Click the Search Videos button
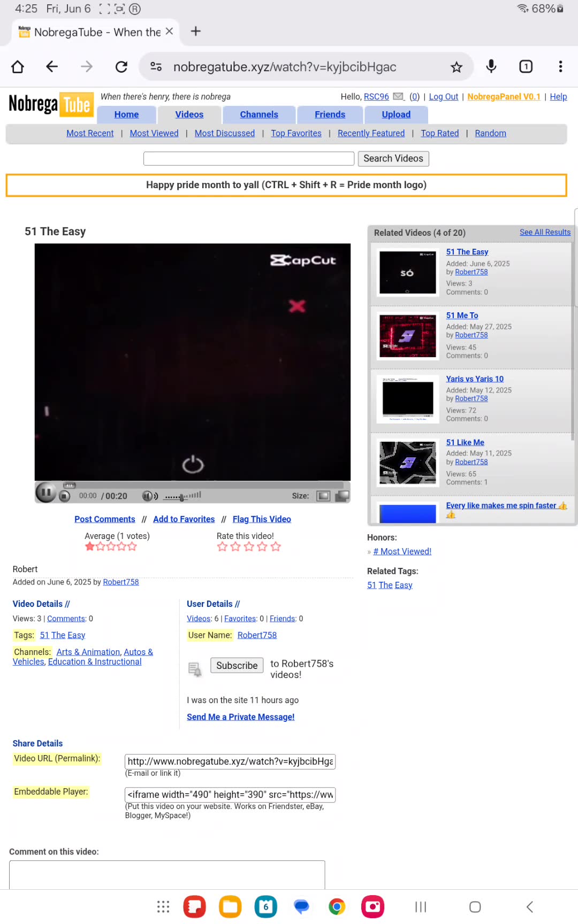 (393, 158)
